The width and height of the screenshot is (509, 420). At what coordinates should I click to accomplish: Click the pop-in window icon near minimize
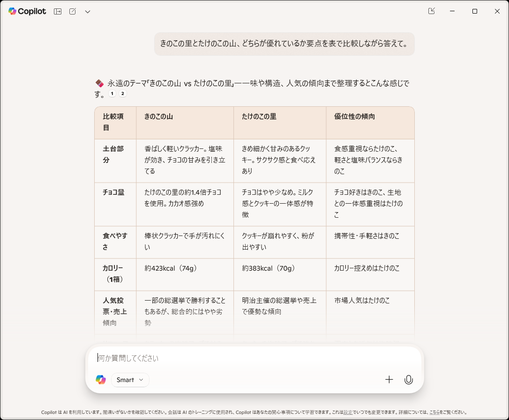tap(431, 11)
